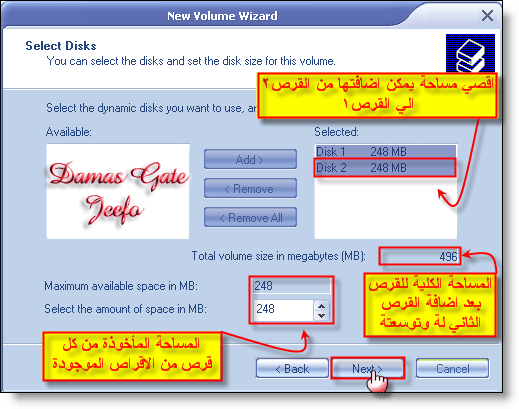Click the stacked disks wizard icon

[470, 54]
